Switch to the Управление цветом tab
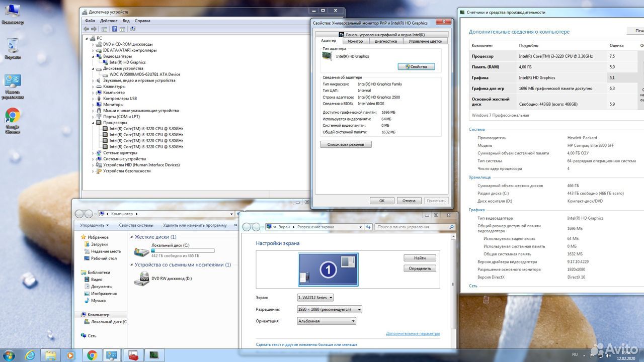The image size is (644, 362). coord(426,41)
